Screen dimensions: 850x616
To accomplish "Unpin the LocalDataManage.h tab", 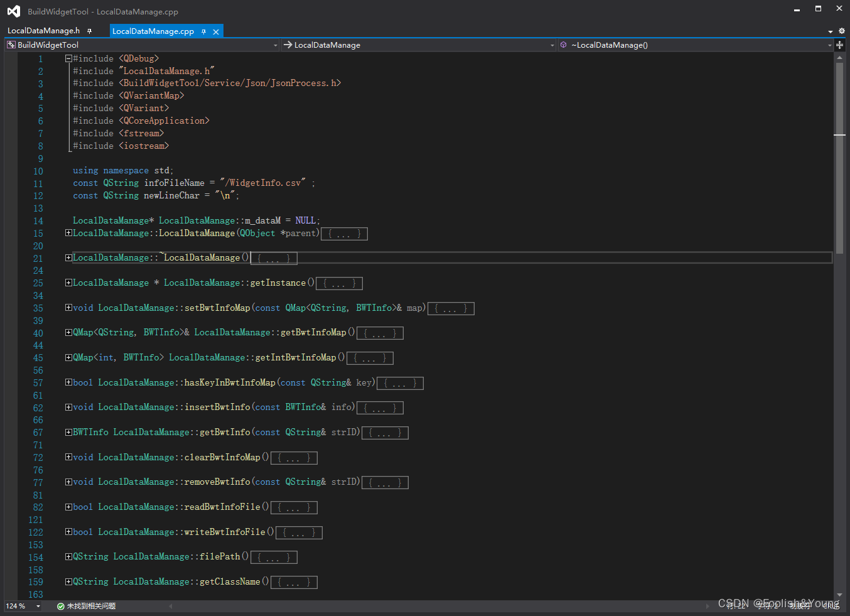I will pyautogui.click(x=90, y=31).
